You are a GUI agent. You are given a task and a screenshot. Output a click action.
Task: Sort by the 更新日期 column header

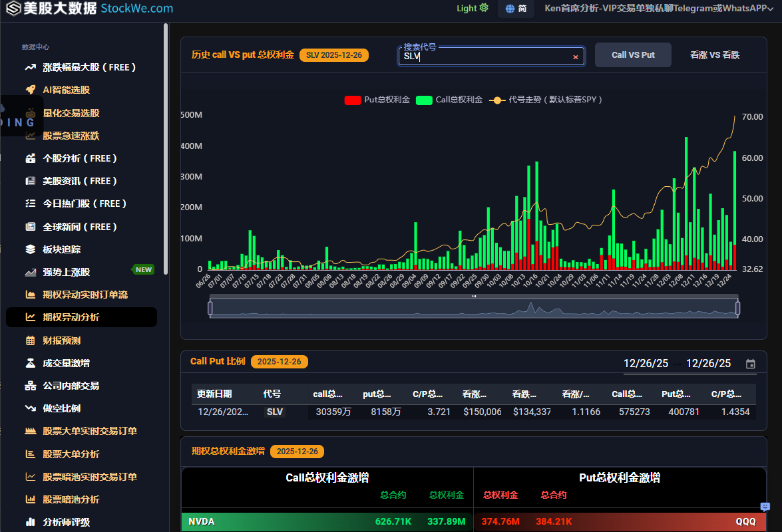[x=214, y=394]
